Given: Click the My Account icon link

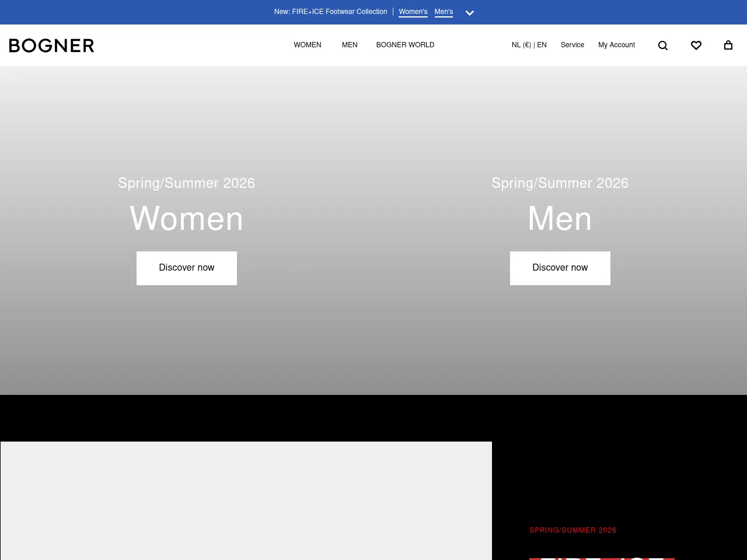Looking at the screenshot, I should (x=616, y=45).
